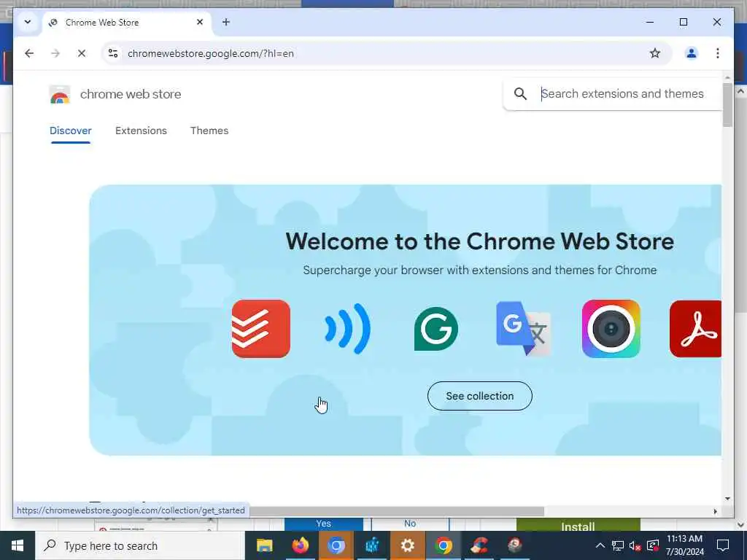Click the No button in background window
747x560 pixels.
(x=410, y=524)
